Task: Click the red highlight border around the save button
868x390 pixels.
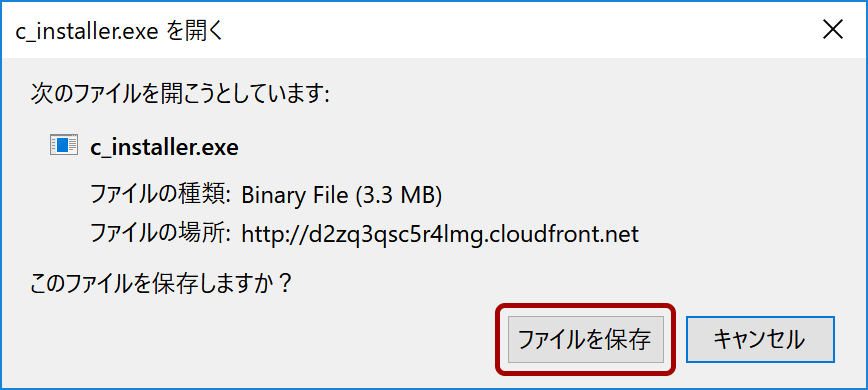Action: pyautogui.click(x=586, y=306)
